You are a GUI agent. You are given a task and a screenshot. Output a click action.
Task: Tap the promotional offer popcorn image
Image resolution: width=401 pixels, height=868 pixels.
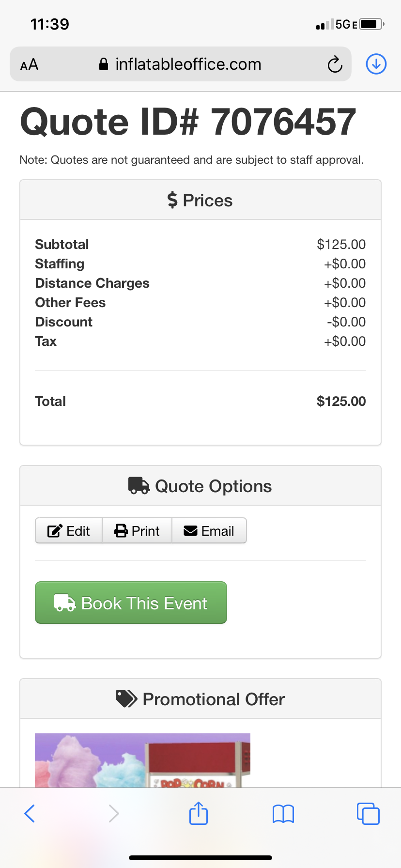pyautogui.click(x=142, y=759)
